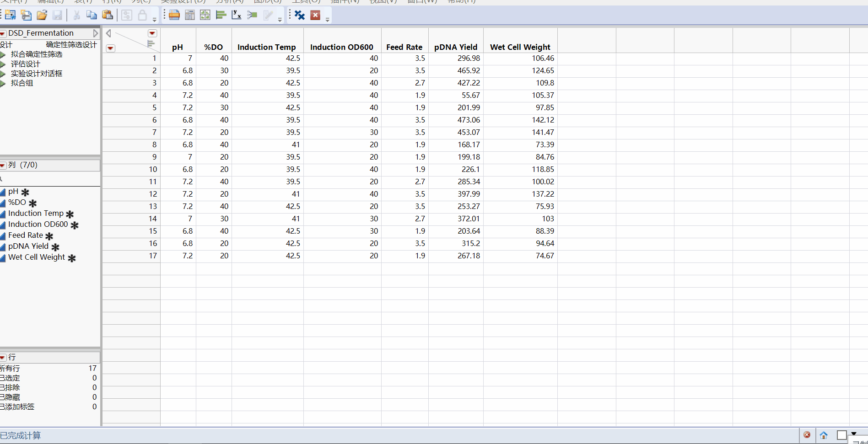Open the 行 panel red triangle menu
The width and height of the screenshot is (868, 444).
tap(3, 357)
